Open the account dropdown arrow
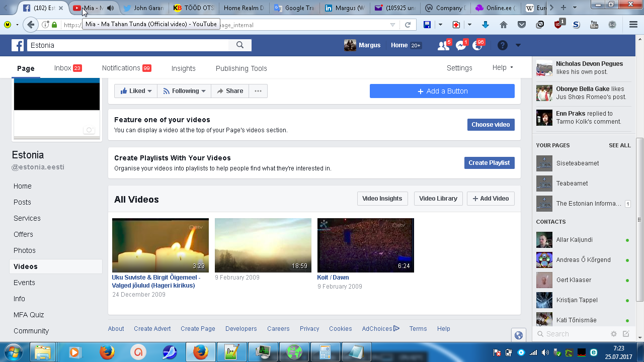The height and width of the screenshot is (362, 644). point(518,45)
